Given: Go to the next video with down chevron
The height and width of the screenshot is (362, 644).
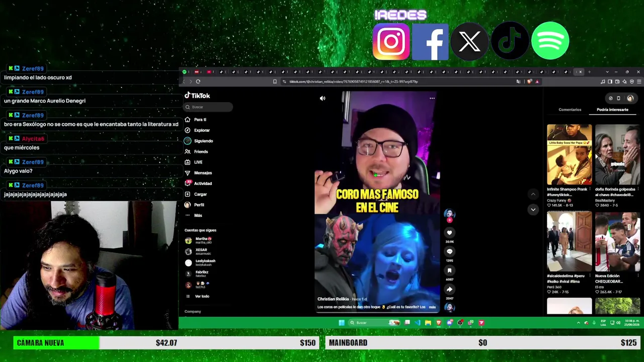Looking at the screenshot, I should coord(533,209).
